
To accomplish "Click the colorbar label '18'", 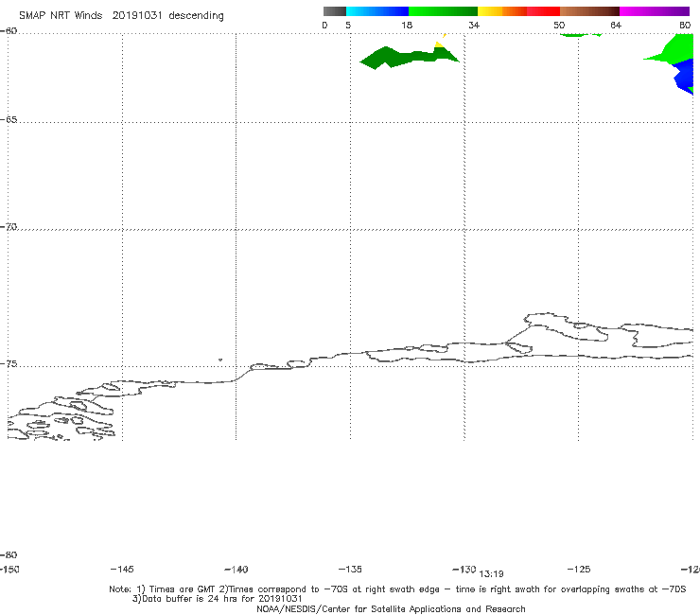I will [x=407, y=25].
